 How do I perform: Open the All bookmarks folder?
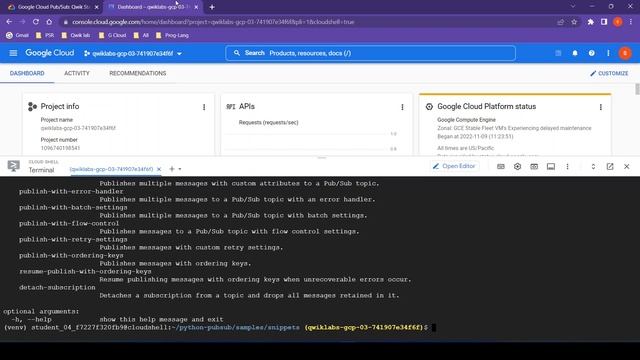[141, 36]
